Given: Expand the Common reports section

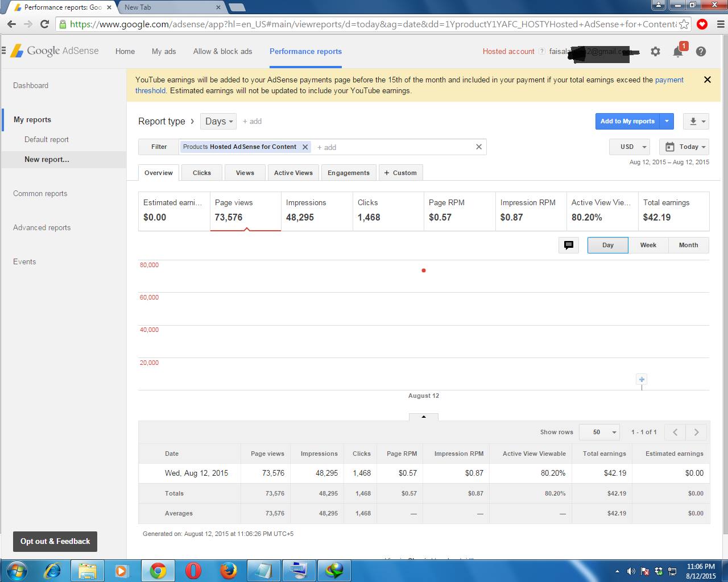Looking at the screenshot, I should [40, 193].
